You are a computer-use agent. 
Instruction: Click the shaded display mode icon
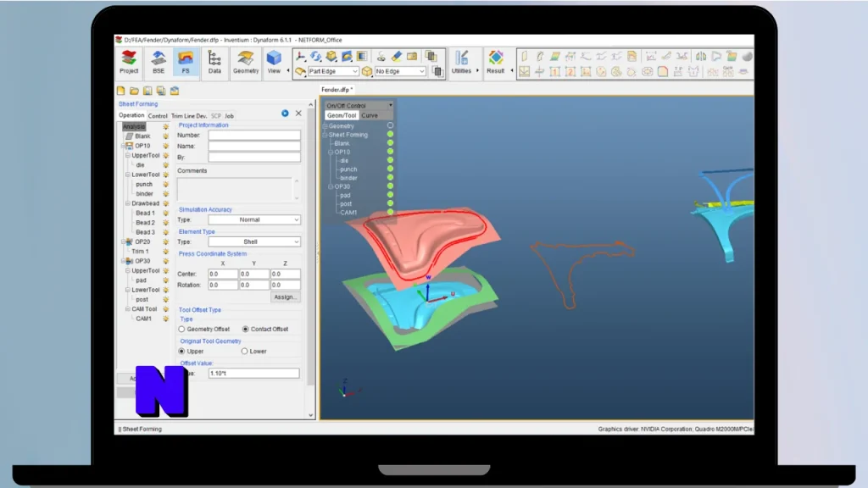(747, 57)
